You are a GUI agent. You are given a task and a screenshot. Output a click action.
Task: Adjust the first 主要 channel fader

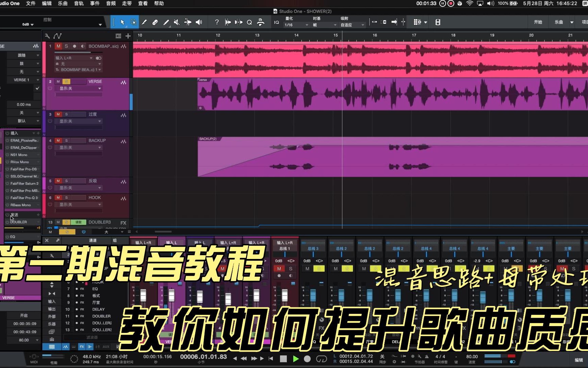511,295
